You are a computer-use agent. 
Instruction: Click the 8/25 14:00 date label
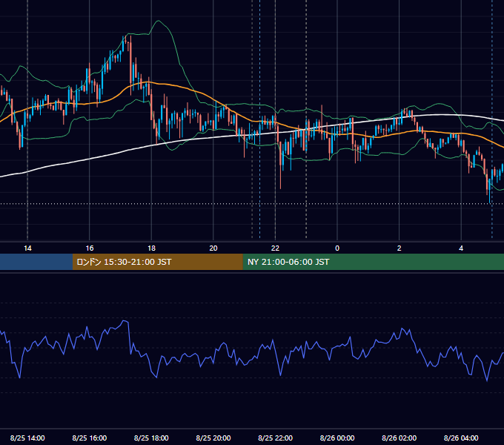pyautogui.click(x=27, y=438)
